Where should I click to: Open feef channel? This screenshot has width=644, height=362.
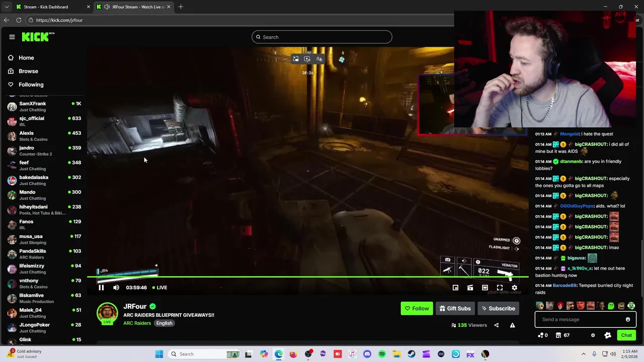coord(44,165)
